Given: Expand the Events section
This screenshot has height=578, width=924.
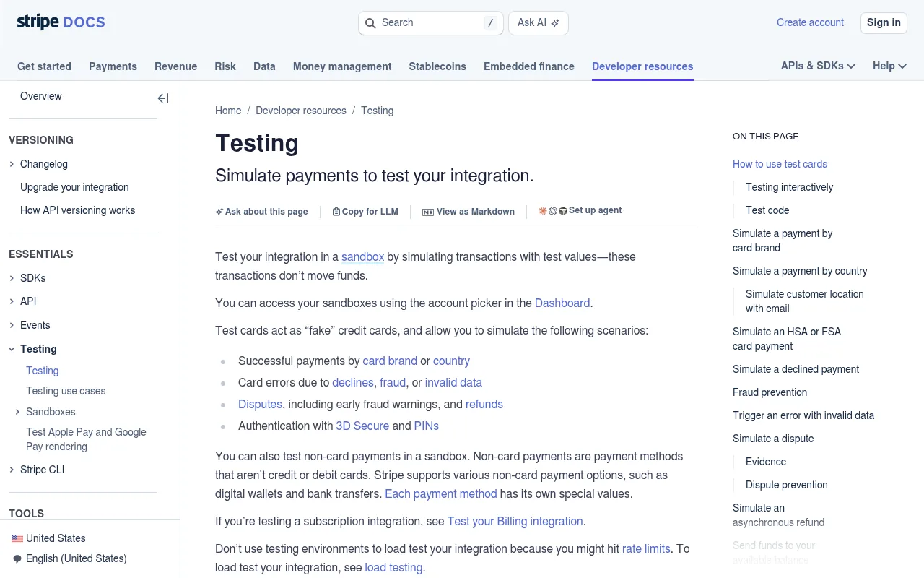Looking at the screenshot, I should coord(12,325).
